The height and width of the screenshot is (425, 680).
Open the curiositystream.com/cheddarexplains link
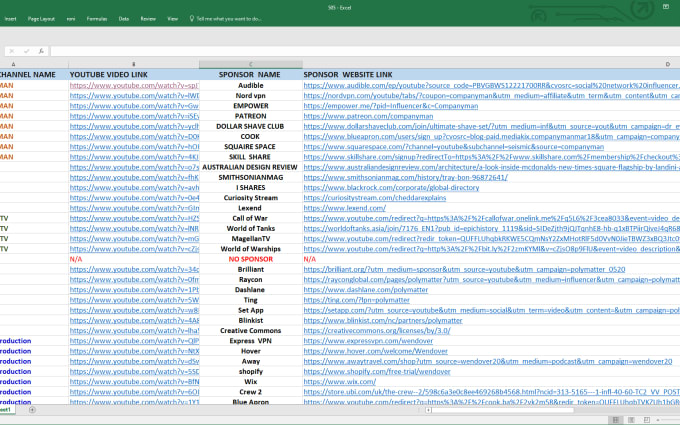375,198
